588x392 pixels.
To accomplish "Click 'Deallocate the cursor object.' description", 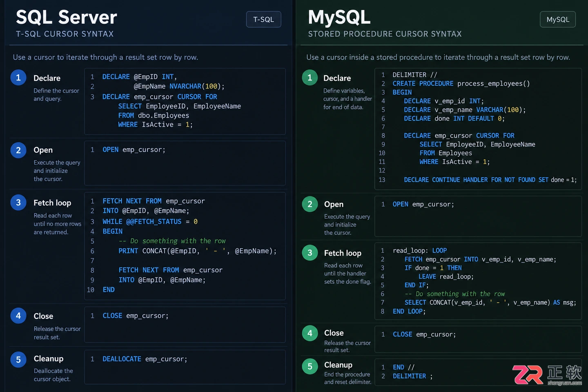I will (53, 375).
